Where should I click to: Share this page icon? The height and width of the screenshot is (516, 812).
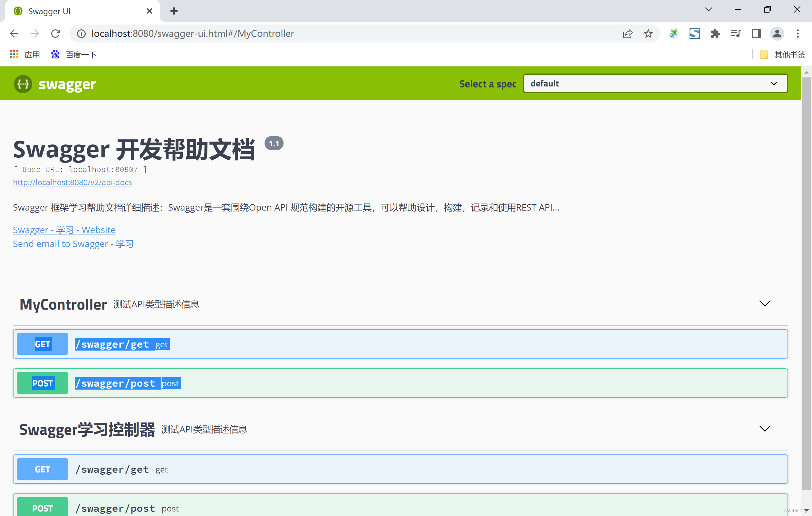click(628, 34)
